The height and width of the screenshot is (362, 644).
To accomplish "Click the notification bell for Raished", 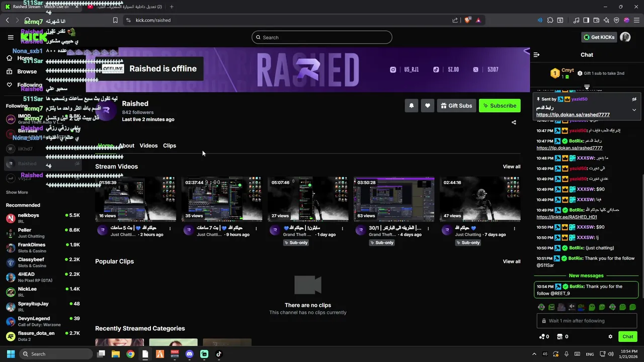I will coord(412,106).
